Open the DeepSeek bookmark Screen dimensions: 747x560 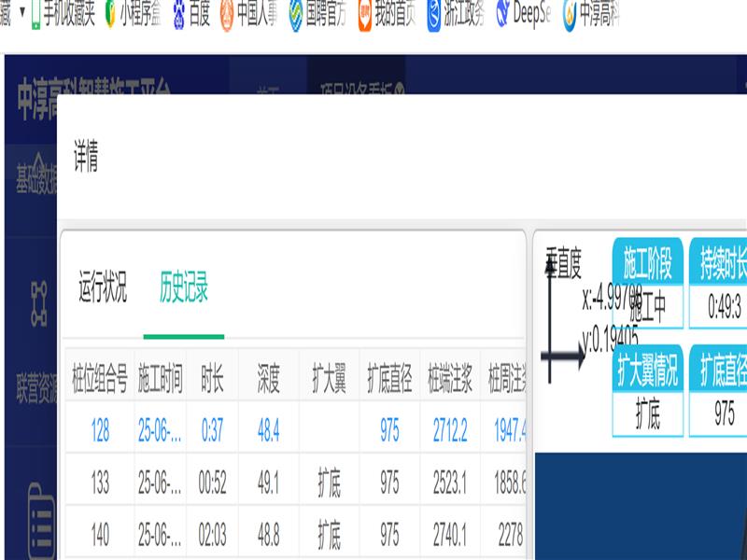pyautogui.click(x=503, y=15)
